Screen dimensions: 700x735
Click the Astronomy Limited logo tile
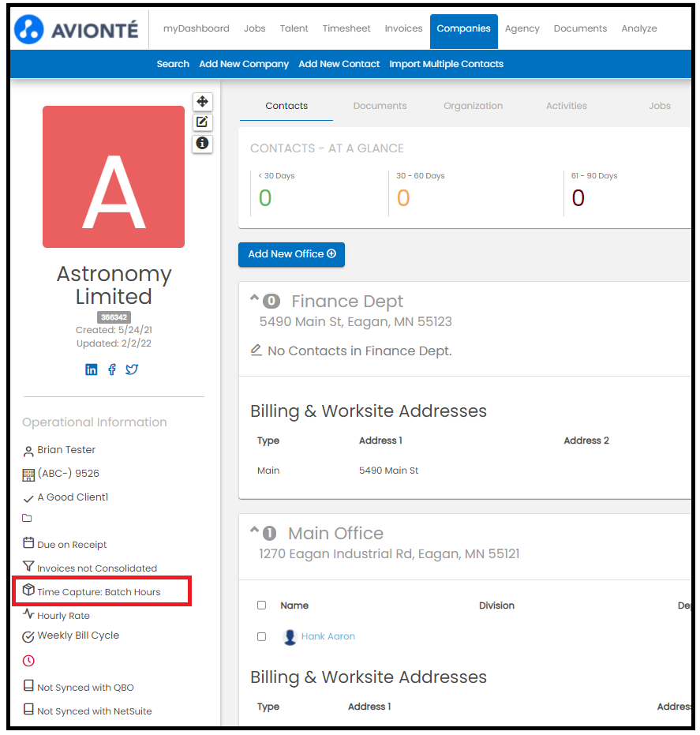pyautogui.click(x=114, y=177)
